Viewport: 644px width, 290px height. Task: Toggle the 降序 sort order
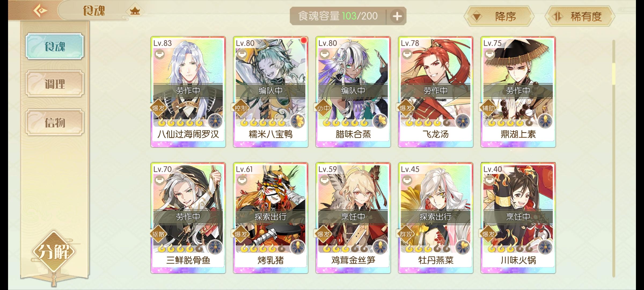(499, 17)
